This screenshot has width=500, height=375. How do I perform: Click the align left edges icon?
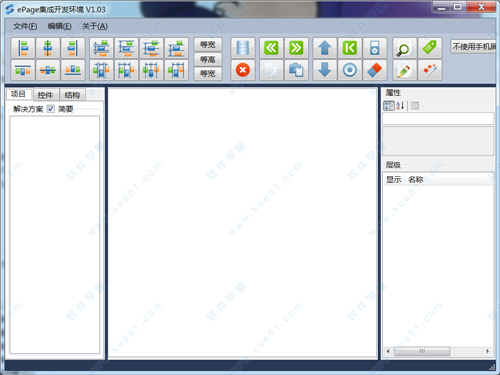[x=23, y=48]
